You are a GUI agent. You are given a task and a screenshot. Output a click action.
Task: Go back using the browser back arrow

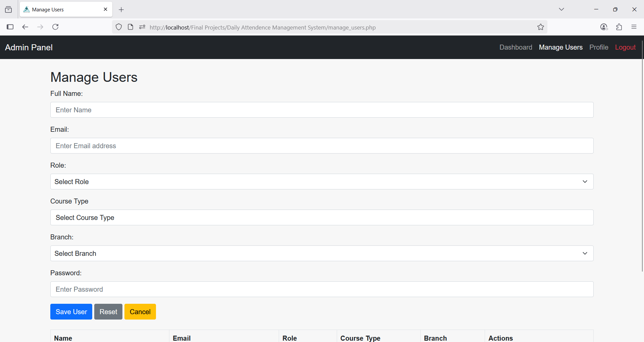pos(25,27)
